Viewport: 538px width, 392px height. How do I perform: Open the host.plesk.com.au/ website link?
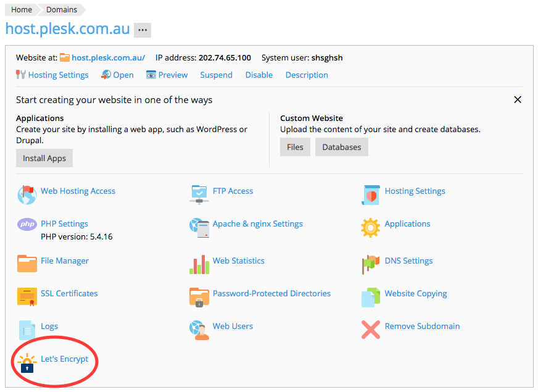click(x=108, y=57)
